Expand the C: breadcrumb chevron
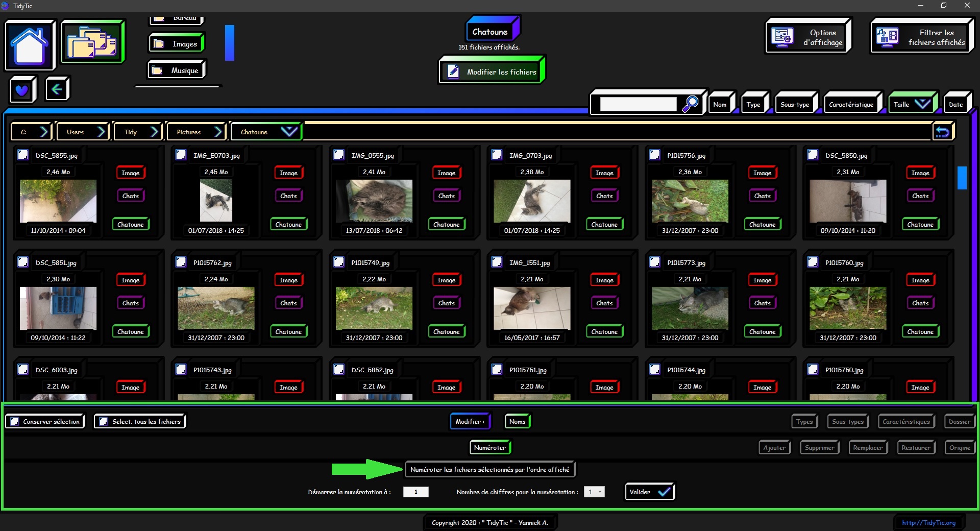 [44, 132]
